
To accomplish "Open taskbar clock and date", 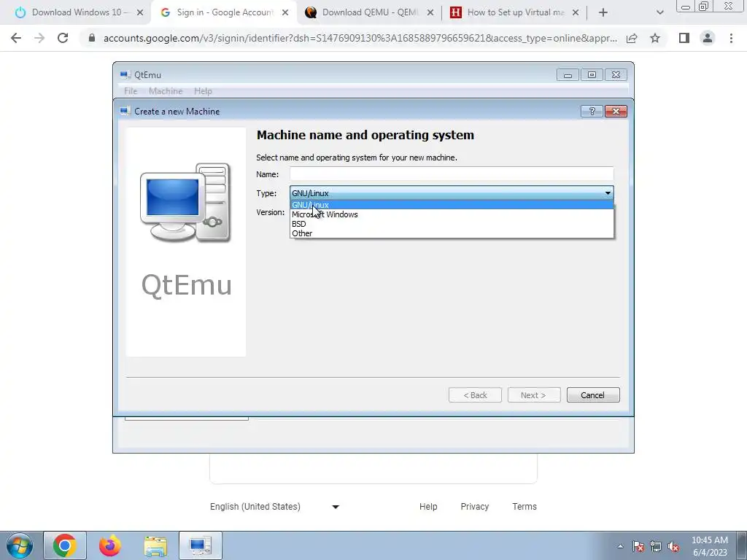I will 710,546.
